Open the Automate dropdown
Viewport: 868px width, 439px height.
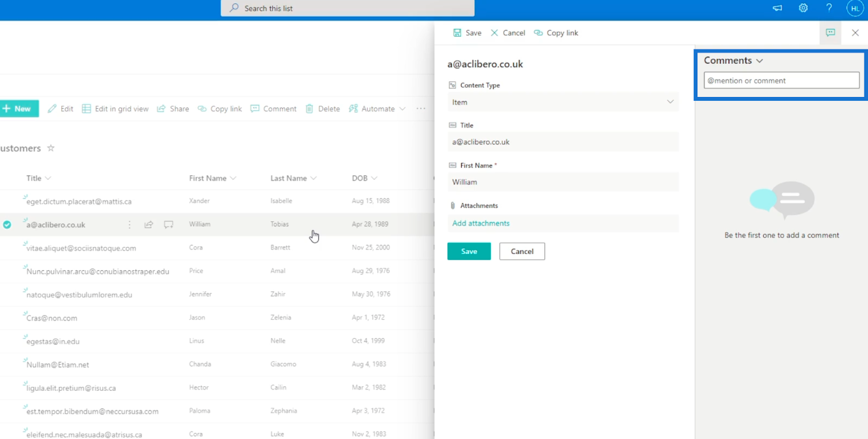click(377, 109)
